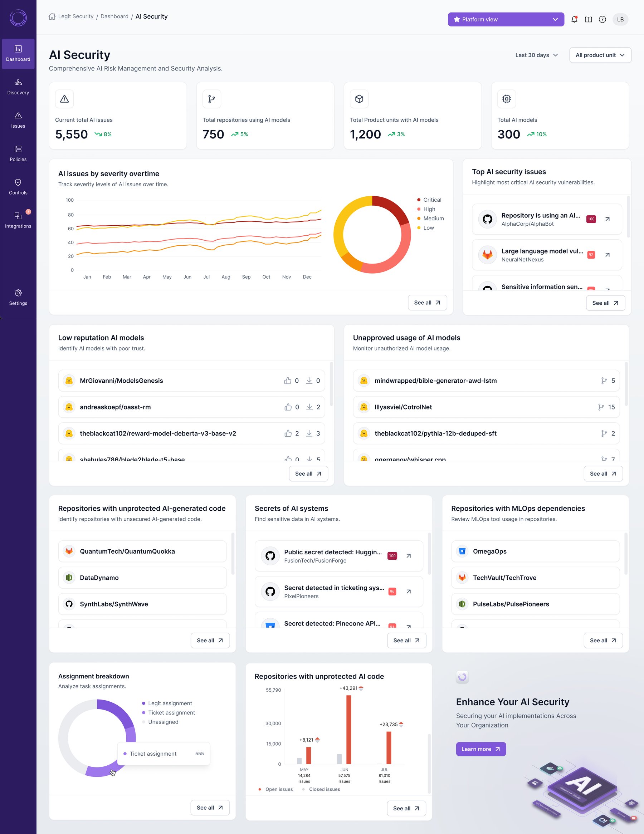644x834 pixels.
Task: Expand the Last 30 days date filter
Action: 536,55
